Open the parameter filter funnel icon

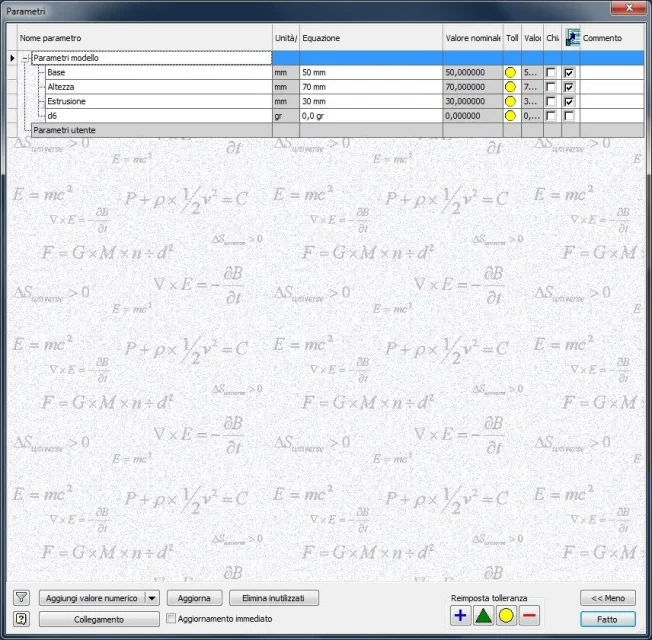tap(21, 598)
